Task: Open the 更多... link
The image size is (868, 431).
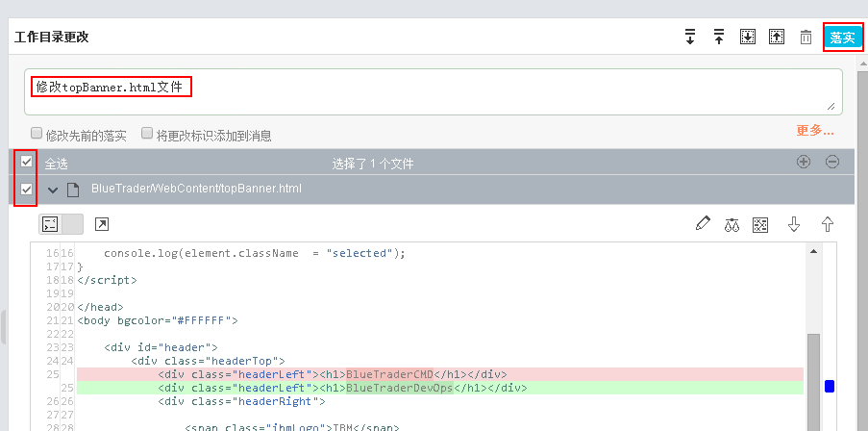Action: [814, 131]
